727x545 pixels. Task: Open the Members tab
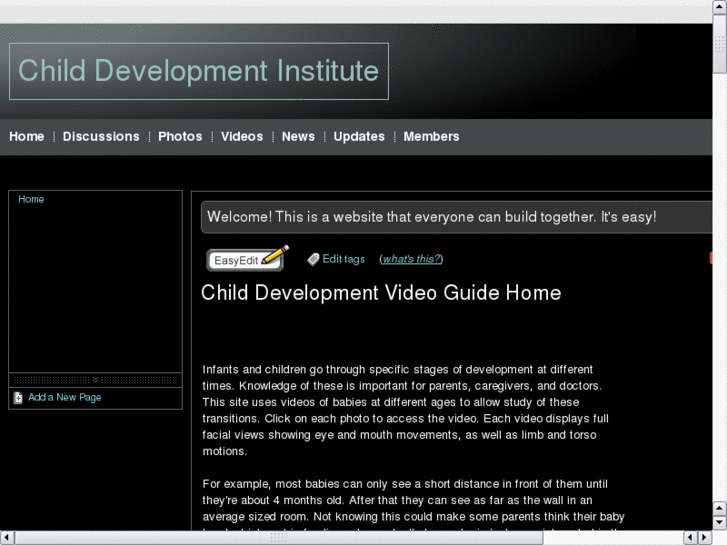[431, 136]
